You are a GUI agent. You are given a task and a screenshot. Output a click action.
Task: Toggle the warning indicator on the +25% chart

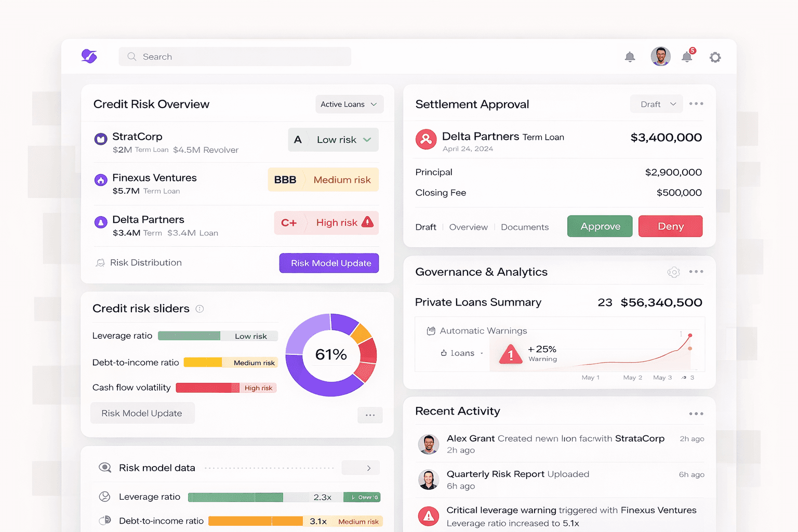click(510, 354)
